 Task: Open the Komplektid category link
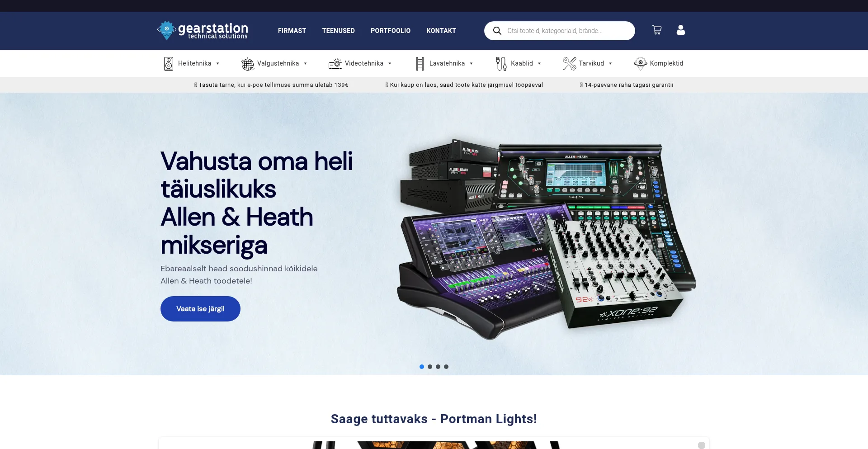click(x=666, y=63)
